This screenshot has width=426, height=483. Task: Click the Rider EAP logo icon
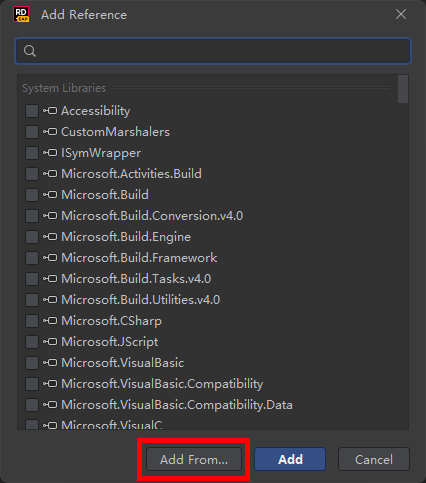[21, 14]
